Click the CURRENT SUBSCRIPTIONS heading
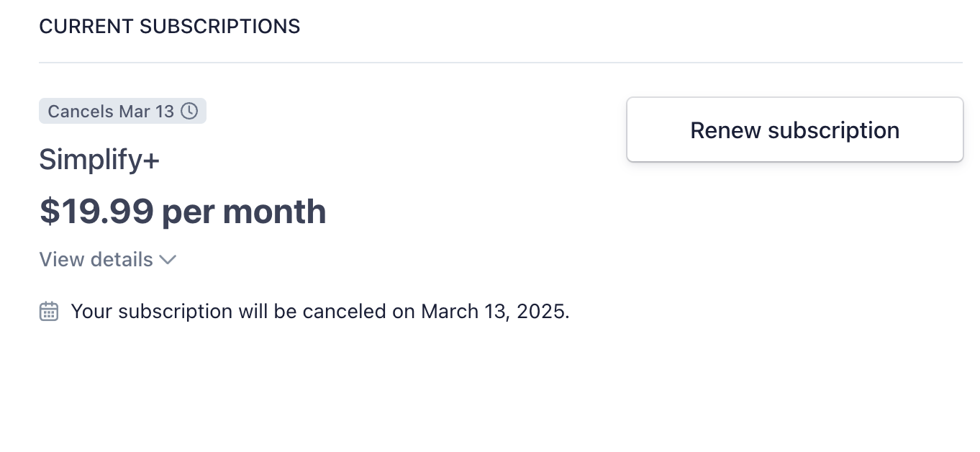This screenshot has width=980, height=452. [x=170, y=27]
